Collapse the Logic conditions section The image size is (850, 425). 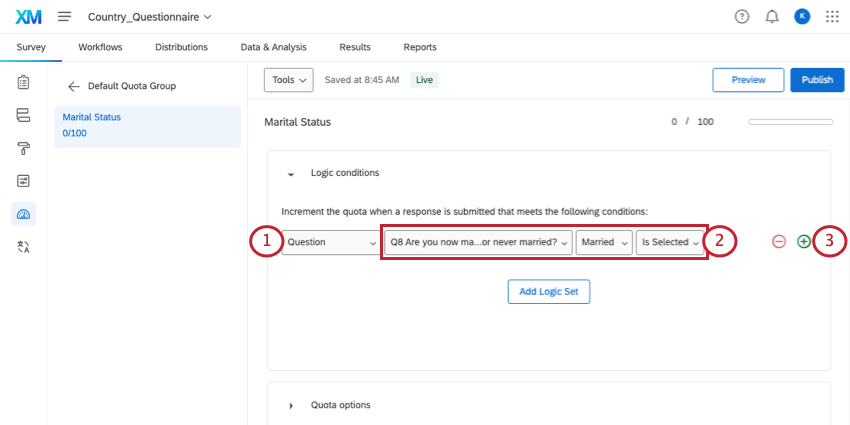pyautogui.click(x=291, y=174)
